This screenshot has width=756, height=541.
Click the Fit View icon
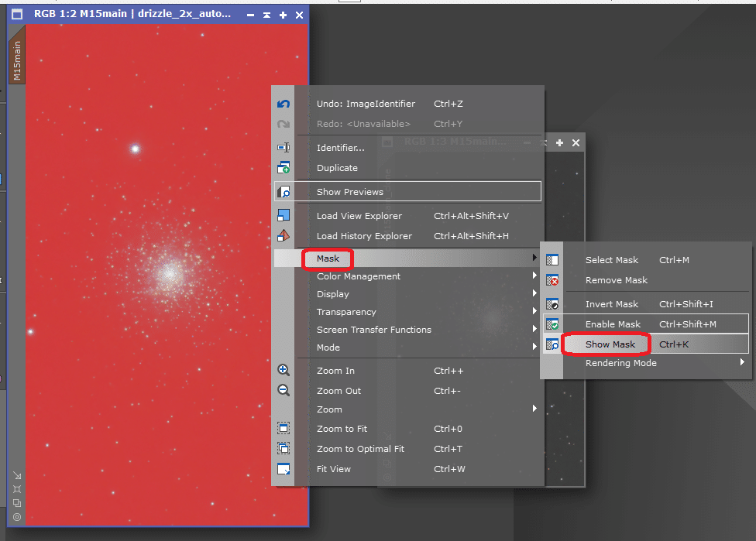click(x=283, y=469)
